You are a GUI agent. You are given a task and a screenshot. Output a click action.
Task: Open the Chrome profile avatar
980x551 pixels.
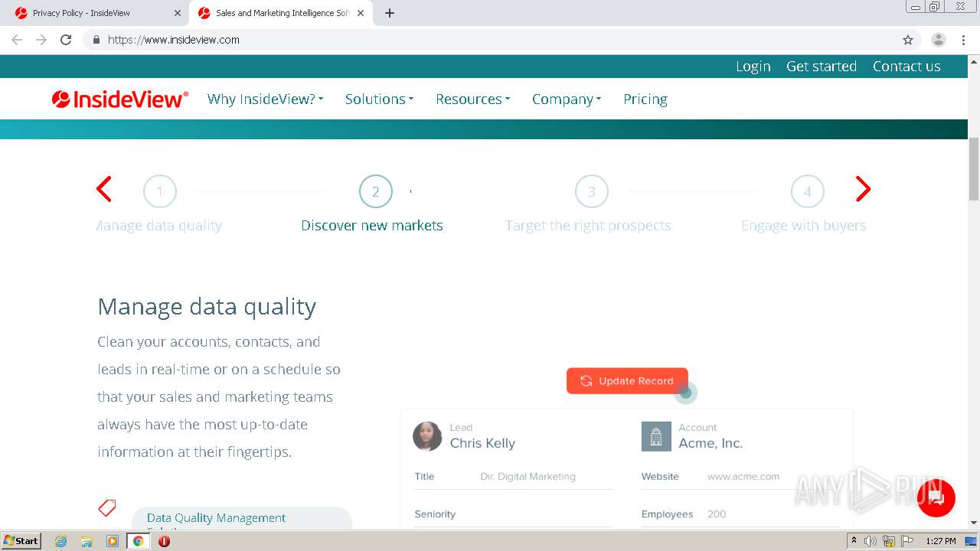click(x=938, y=40)
